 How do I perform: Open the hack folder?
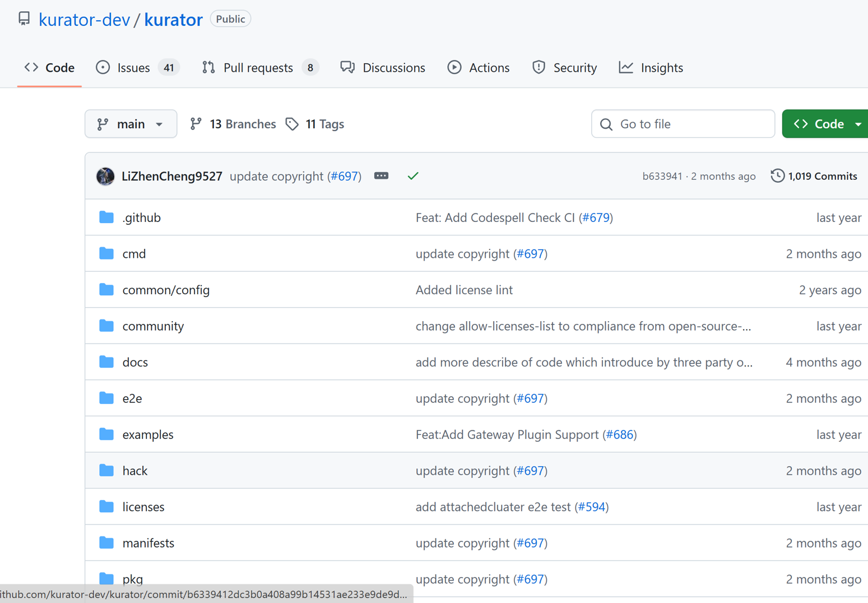click(x=135, y=470)
